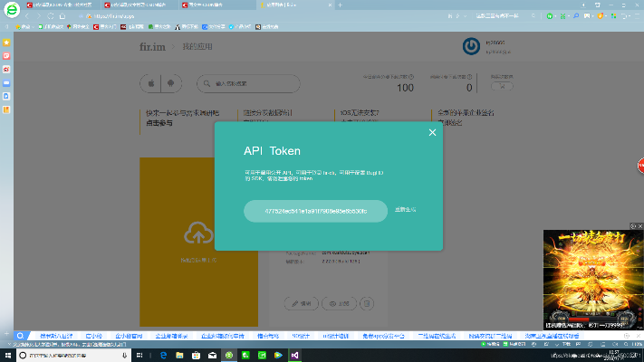The width and height of the screenshot is (644, 362).
Task: Switch to the first browser tab
Action: click(59, 5)
